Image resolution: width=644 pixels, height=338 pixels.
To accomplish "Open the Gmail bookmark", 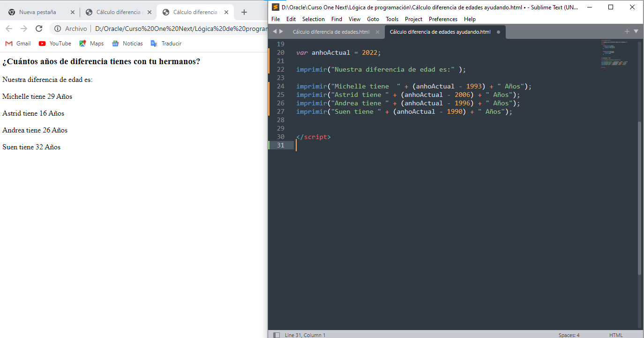I will pos(18,44).
